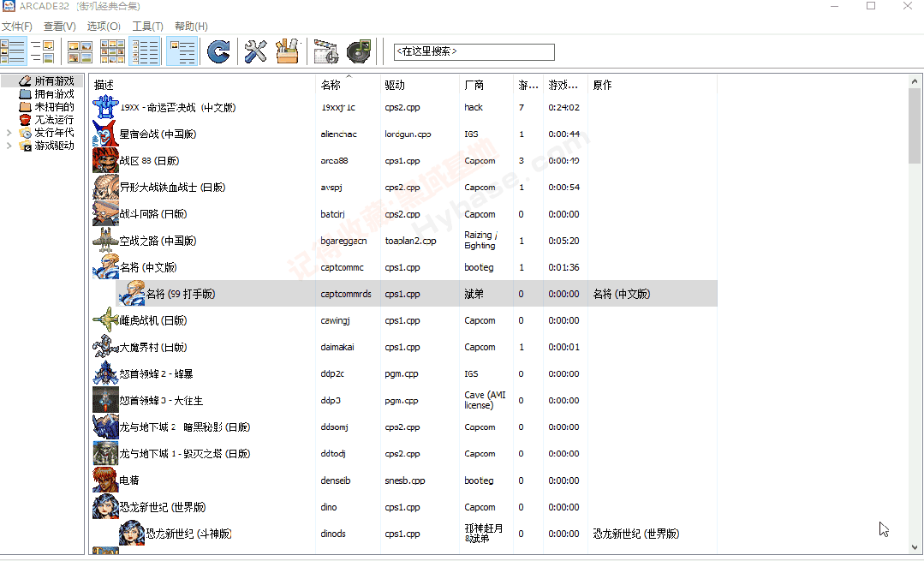Click the scroll down arrow of game list

point(915,547)
